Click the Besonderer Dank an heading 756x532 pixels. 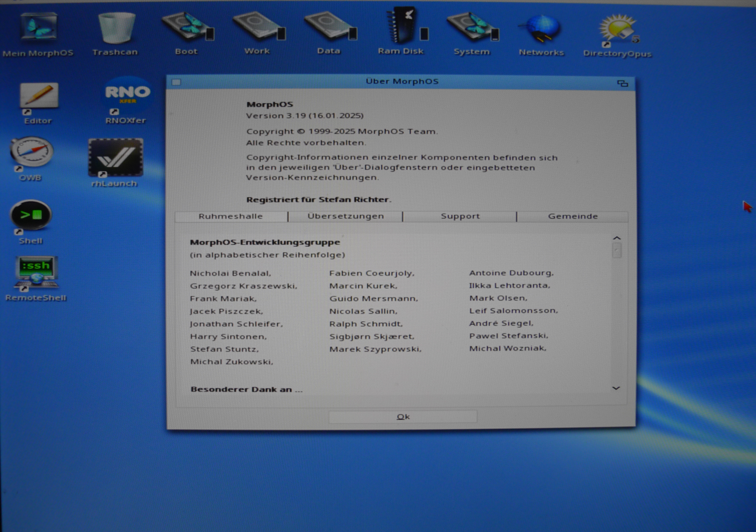[246, 389]
